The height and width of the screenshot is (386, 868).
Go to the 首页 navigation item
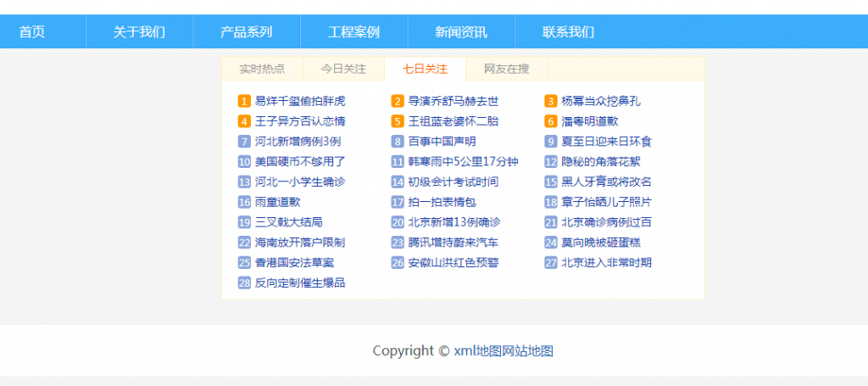point(32,32)
